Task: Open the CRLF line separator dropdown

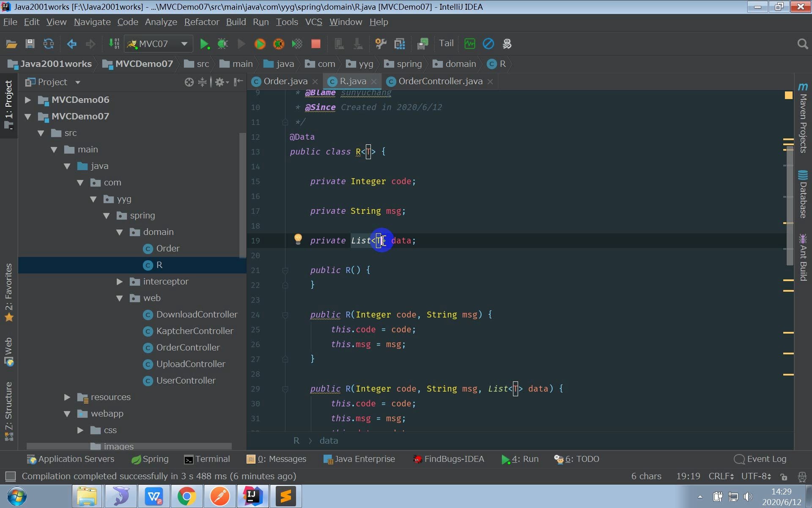Action: [x=721, y=476]
